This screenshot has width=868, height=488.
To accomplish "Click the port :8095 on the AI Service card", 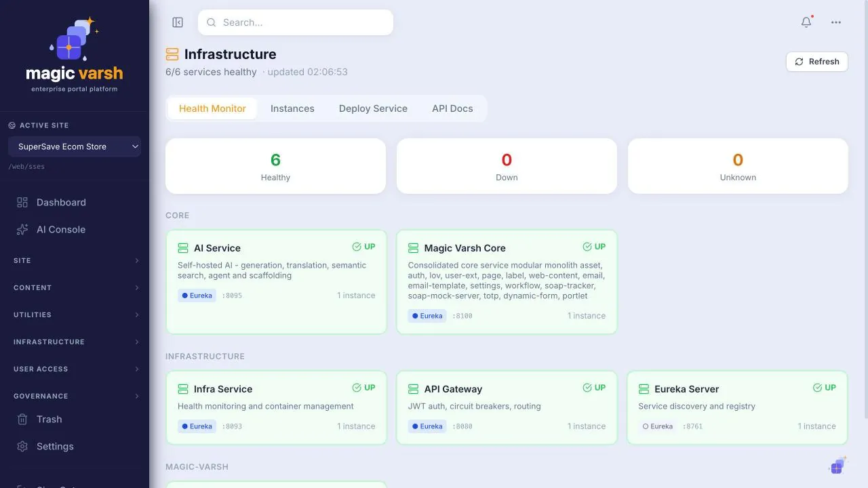I will (232, 296).
